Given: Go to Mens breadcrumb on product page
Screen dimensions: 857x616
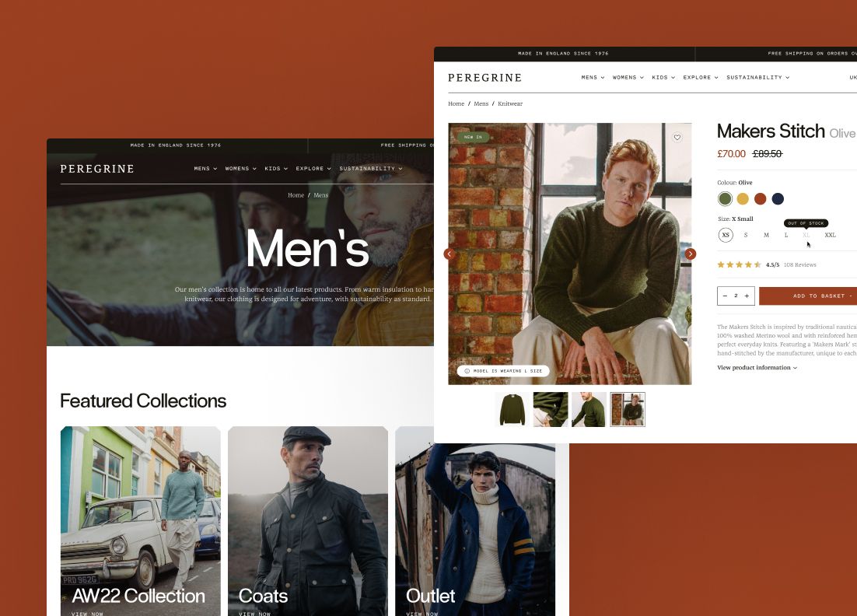Looking at the screenshot, I should [481, 103].
